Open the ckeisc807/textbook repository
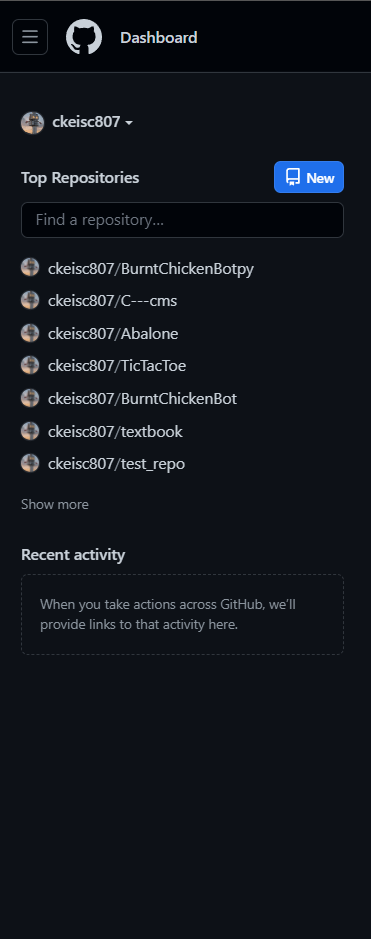The height and width of the screenshot is (939, 371). (x=115, y=432)
